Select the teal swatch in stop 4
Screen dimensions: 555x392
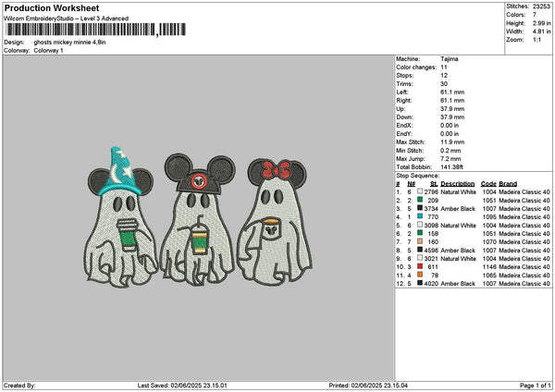pyautogui.click(x=421, y=216)
